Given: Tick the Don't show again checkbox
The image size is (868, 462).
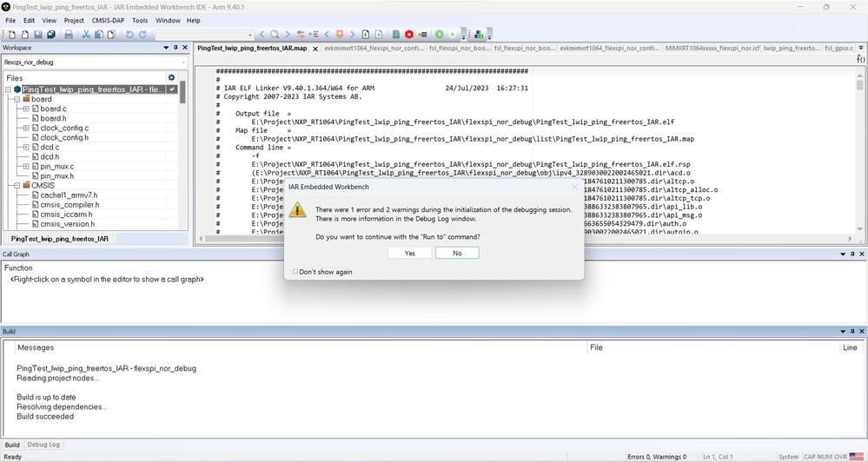Looking at the screenshot, I should pyautogui.click(x=295, y=272).
